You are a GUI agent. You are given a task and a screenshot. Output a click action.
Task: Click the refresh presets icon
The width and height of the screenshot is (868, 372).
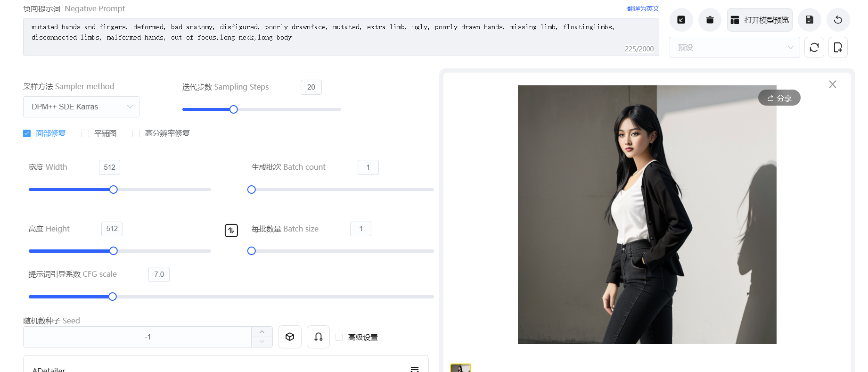click(x=814, y=47)
